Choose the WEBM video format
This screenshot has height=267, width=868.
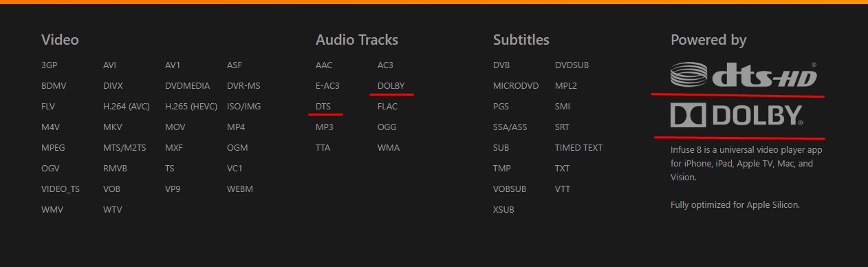240,189
